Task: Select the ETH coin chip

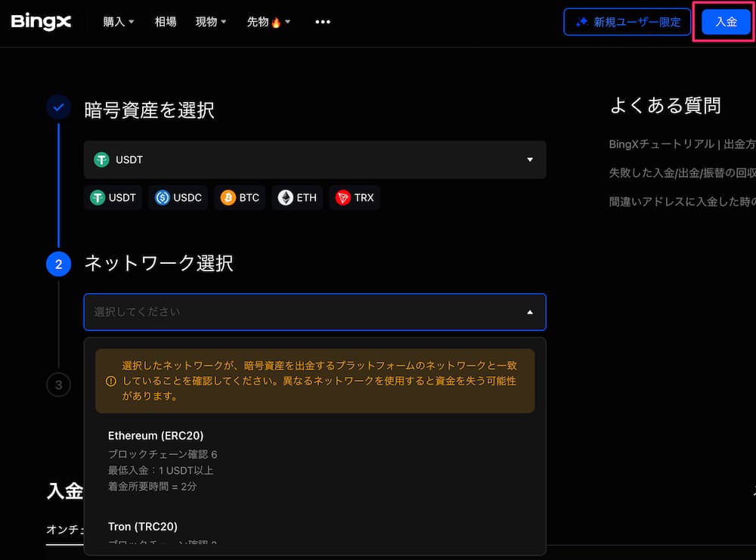Action: [297, 198]
